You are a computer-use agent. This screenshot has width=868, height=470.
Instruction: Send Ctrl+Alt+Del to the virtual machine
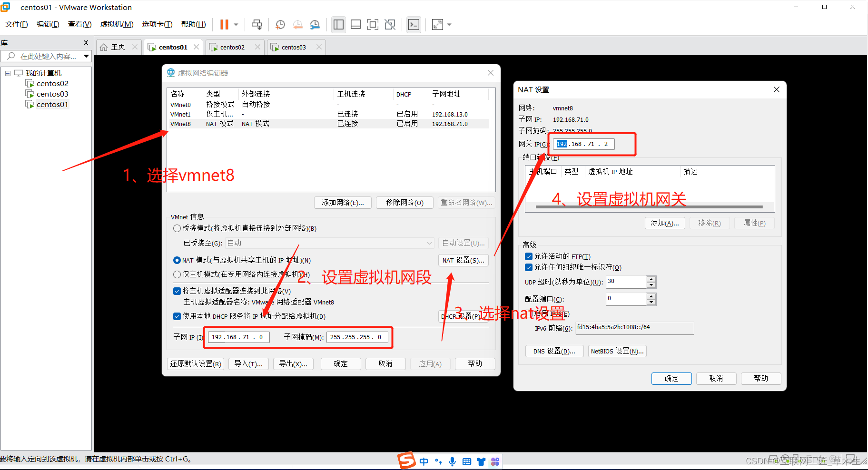257,24
